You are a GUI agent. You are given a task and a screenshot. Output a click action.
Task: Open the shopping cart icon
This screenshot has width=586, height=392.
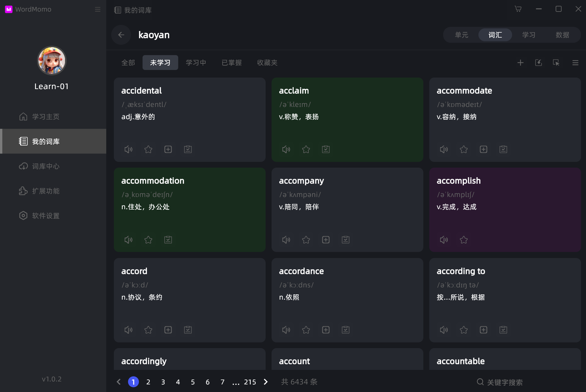coord(518,9)
